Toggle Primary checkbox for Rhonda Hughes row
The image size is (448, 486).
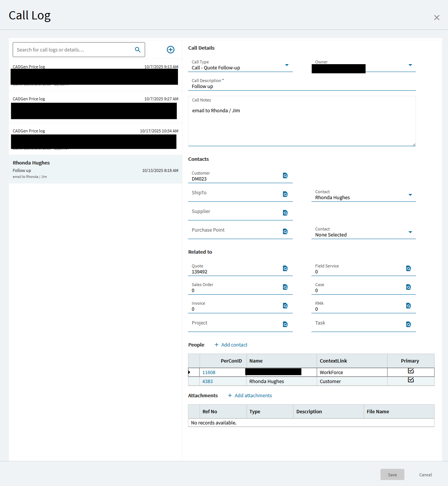(411, 380)
